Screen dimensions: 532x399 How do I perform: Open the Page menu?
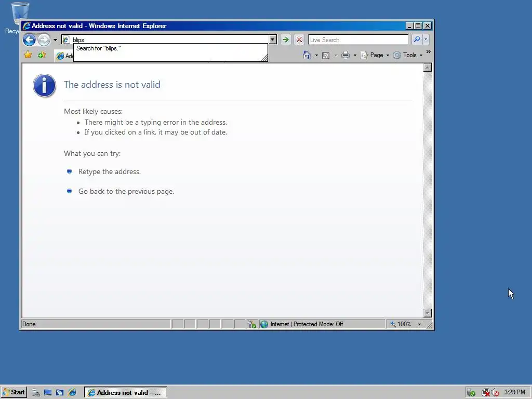point(375,55)
